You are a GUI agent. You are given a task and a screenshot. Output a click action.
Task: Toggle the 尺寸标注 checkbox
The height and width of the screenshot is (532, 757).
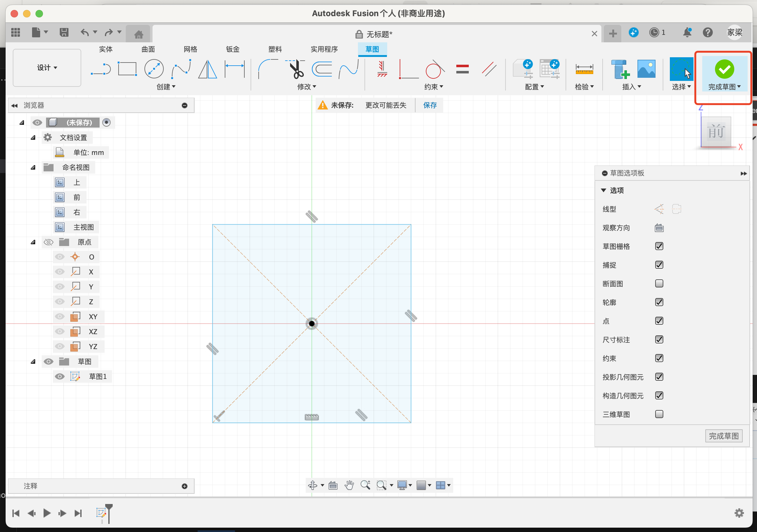coord(659,339)
